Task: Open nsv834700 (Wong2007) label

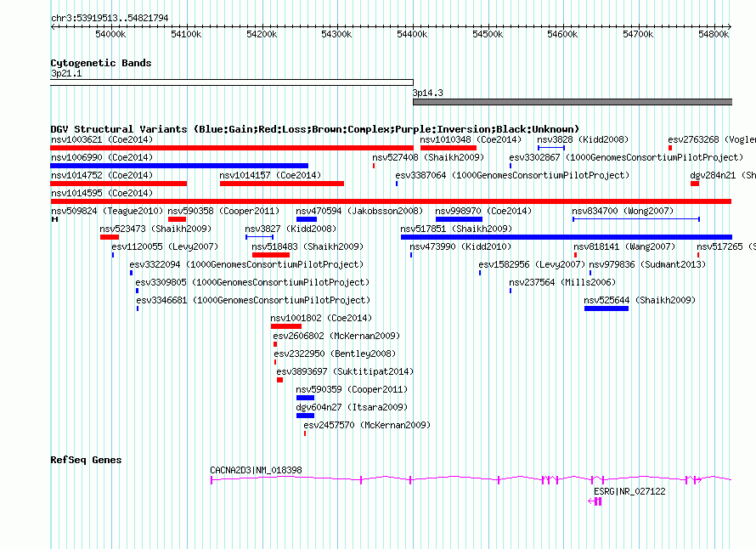Action: [x=623, y=212]
